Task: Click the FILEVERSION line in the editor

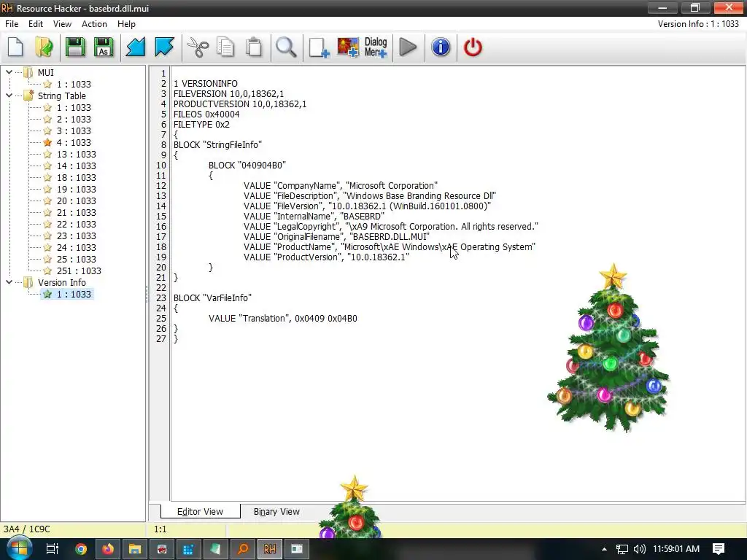Action: click(228, 94)
